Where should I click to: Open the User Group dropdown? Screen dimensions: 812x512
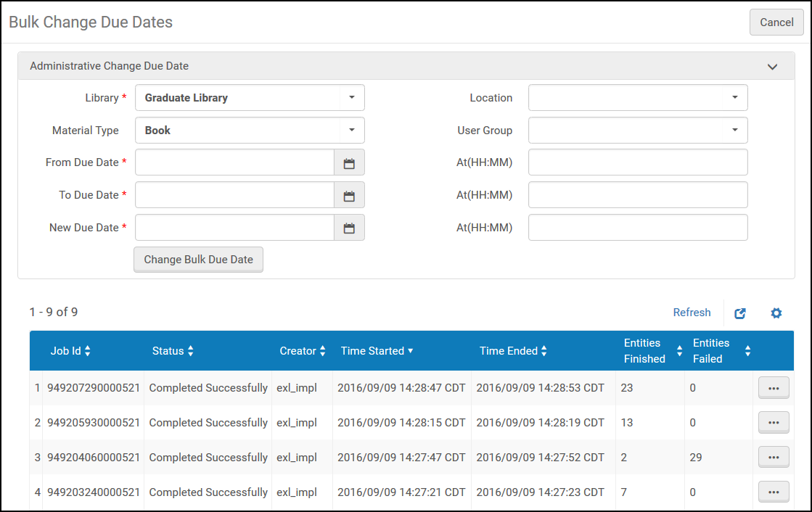[638, 131]
